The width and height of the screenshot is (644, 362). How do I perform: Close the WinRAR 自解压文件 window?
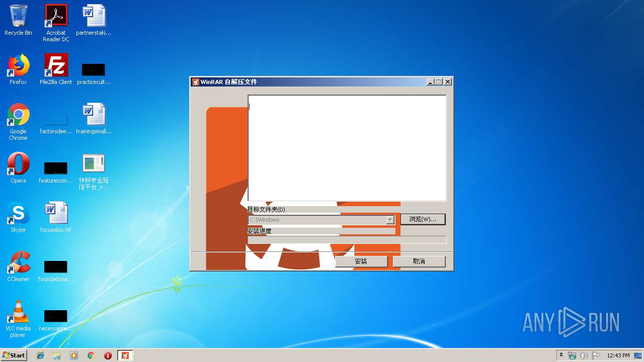click(448, 82)
